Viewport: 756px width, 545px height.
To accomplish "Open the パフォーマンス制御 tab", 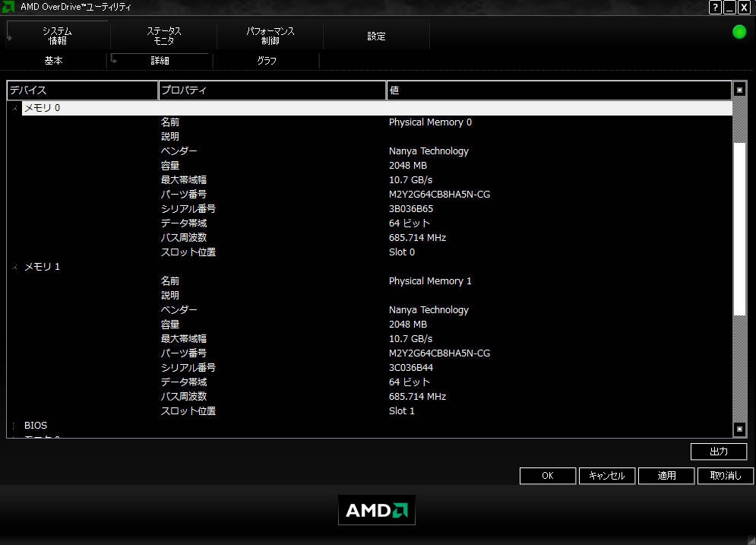I will [x=270, y=36].
